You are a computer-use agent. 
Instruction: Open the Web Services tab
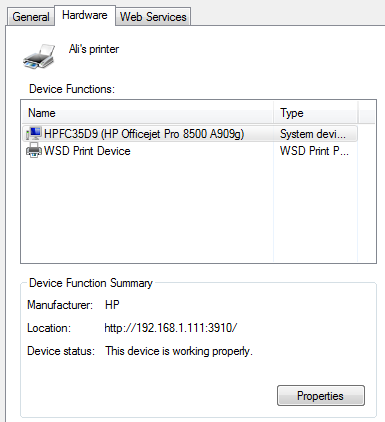coord(153,17)
